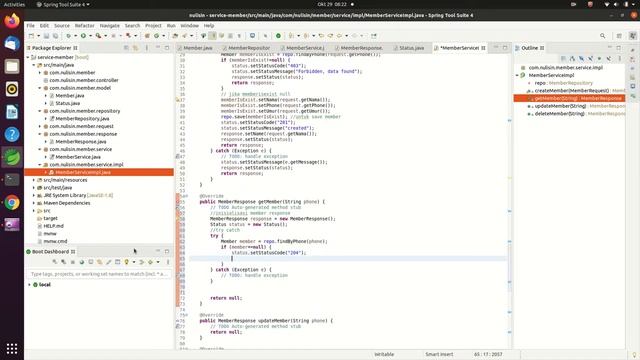Click the toolbar search magnifier icon
The height and width of the screenshot is (360, 640).
coord(602,36)
